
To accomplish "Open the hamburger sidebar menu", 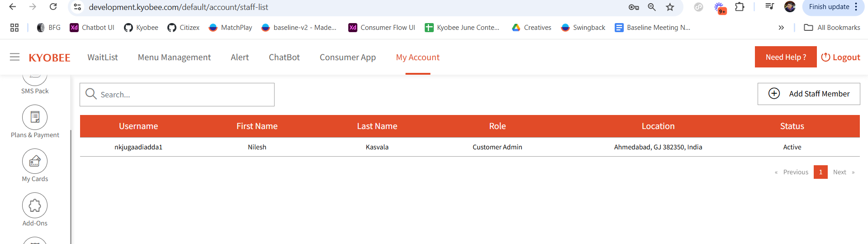I will [14, 57].
